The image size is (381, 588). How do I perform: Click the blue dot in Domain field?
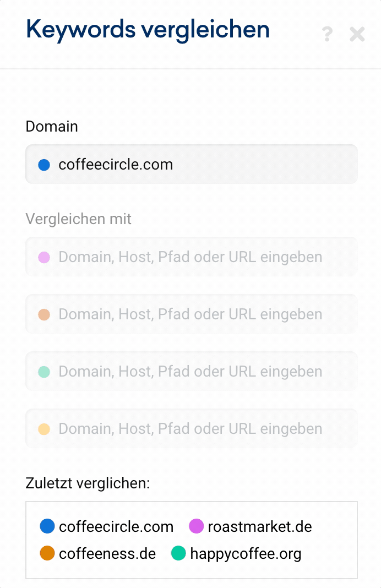(44, 165)
